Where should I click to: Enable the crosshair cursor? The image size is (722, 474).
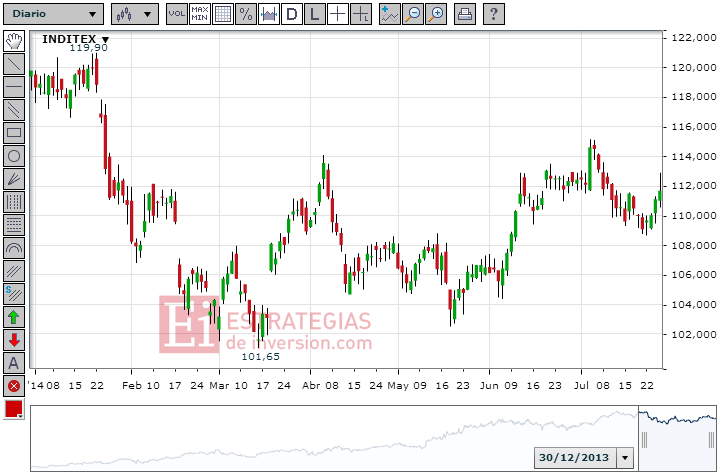(x=338, y=14)
